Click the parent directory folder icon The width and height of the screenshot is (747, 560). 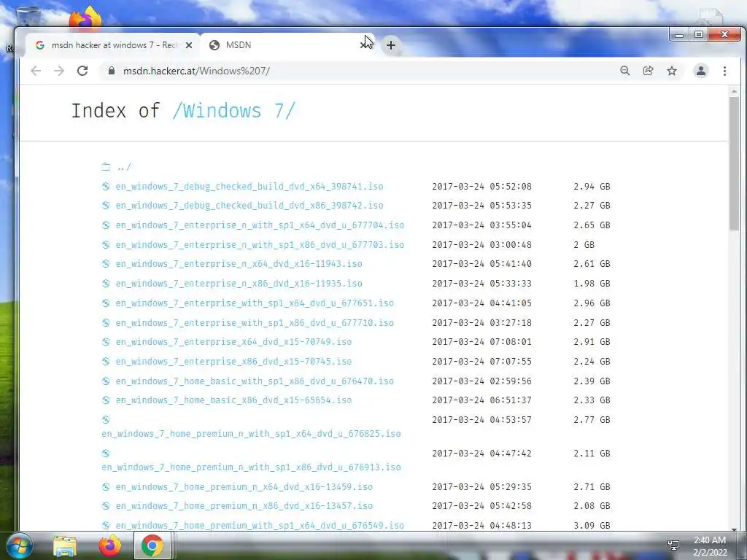tap(106, 167)
